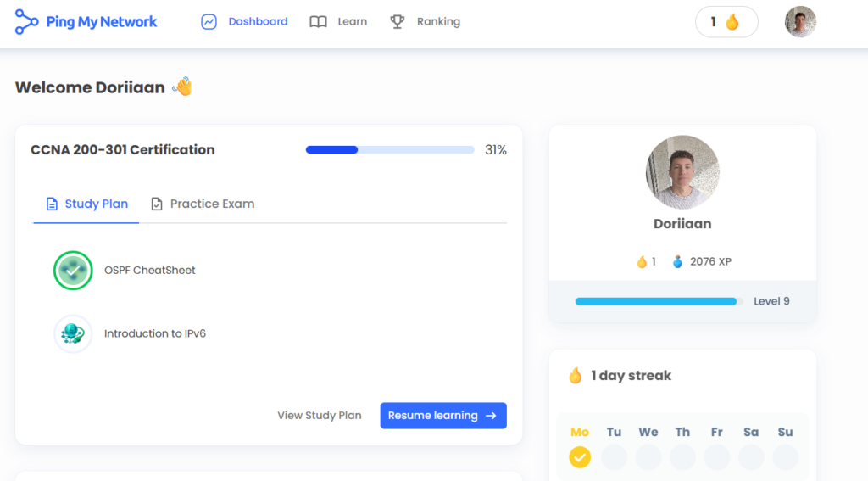Click the streak flame icon in profile card
Image resolution: width=868 pixels, height=481 pixels.
point(642,261)
